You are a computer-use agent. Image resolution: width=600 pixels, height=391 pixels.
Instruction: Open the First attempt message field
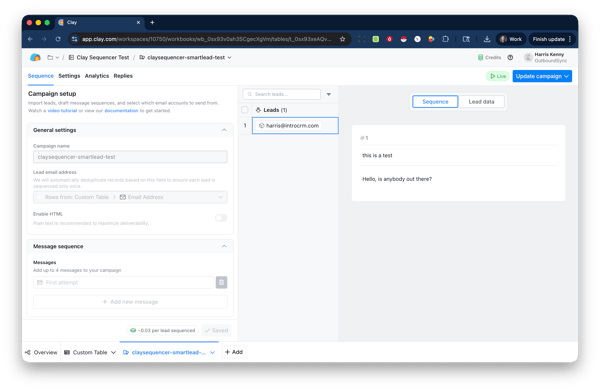pyautogui.click(x=124, y=282)
